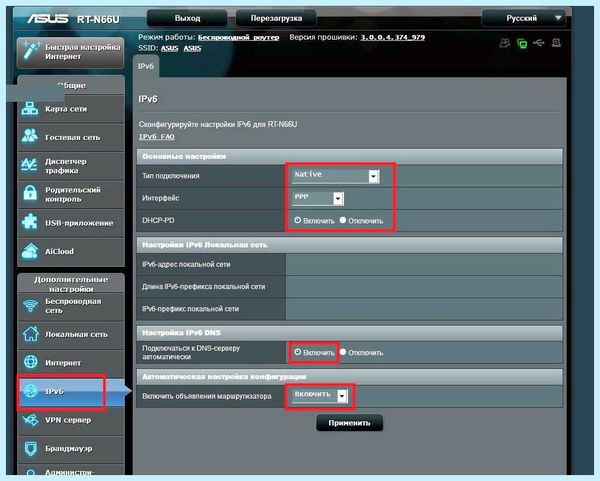
Task: Click the Основные настройки section header
Action: (349, 157)
